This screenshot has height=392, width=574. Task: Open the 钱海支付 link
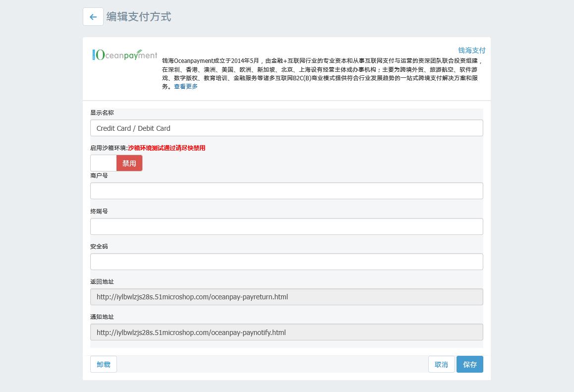tap(471, 50)
